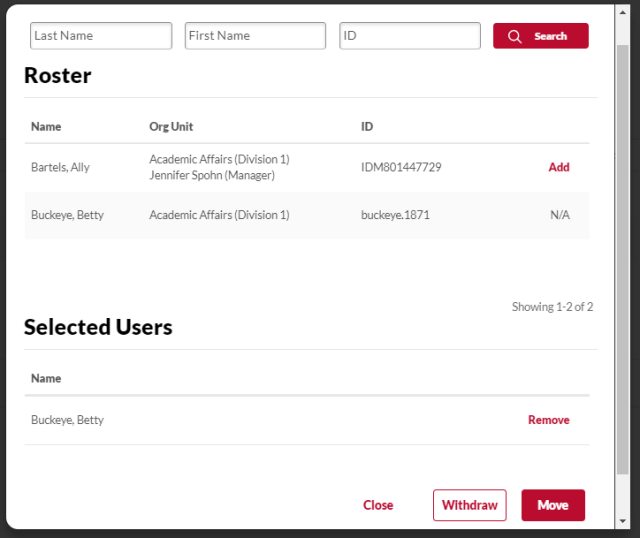The height and width of the screenshot is (538, 640).
Task: Click the Showing 1-2 of 2 text
Action: pyautogui.click(x=552, y=307)
